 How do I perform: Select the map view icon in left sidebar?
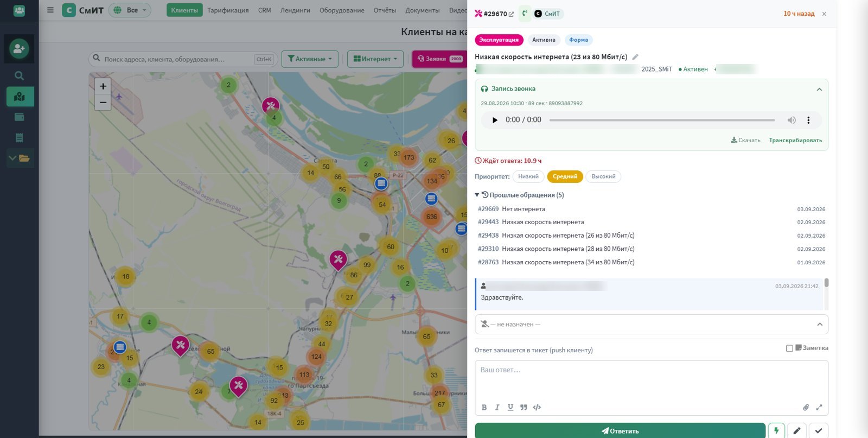click(x=20, y=97)
